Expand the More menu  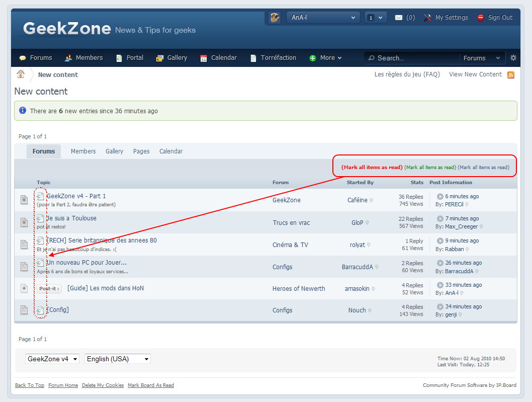coord(325,58)
